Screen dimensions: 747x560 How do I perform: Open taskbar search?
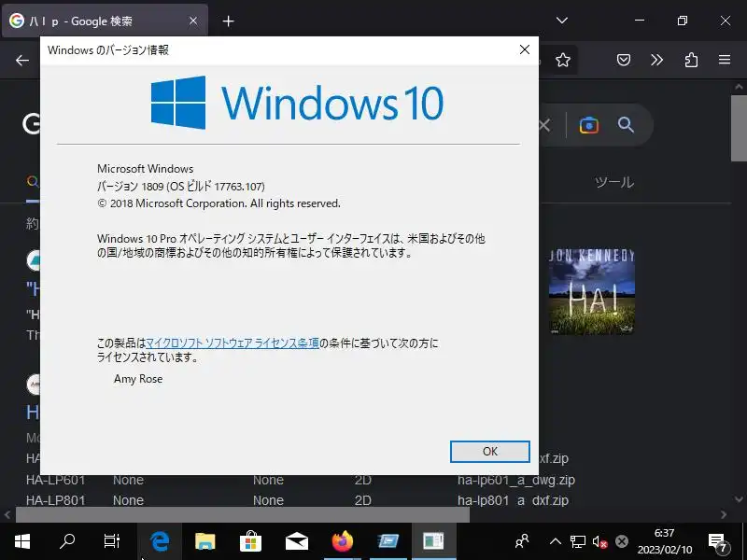point(67,541)
